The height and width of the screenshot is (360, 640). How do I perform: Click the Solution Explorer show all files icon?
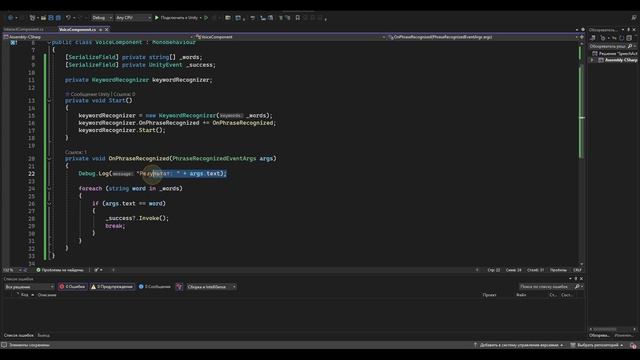click(629, 38)
